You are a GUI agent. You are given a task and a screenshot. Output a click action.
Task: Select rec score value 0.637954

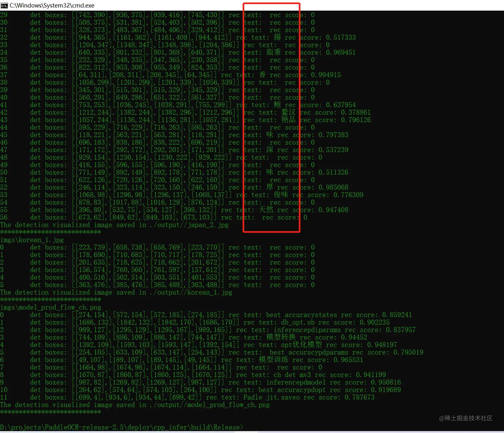[341, 105]
